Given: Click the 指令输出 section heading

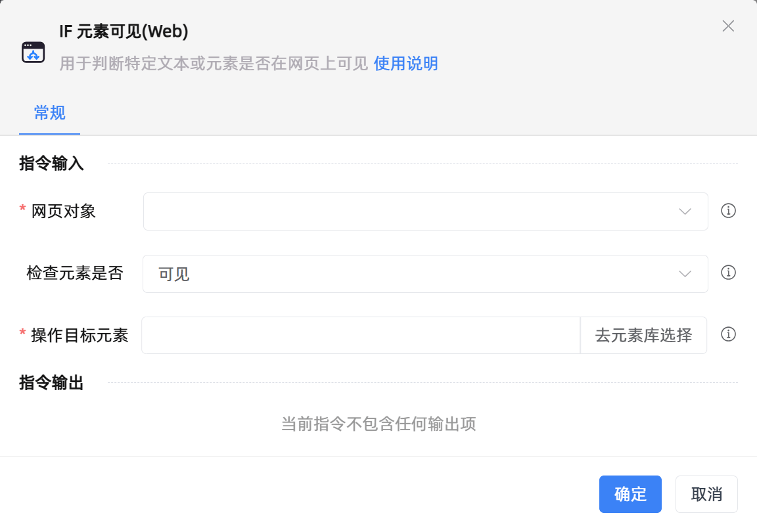Looking at the screenshot, I should [x=52, y=383].
